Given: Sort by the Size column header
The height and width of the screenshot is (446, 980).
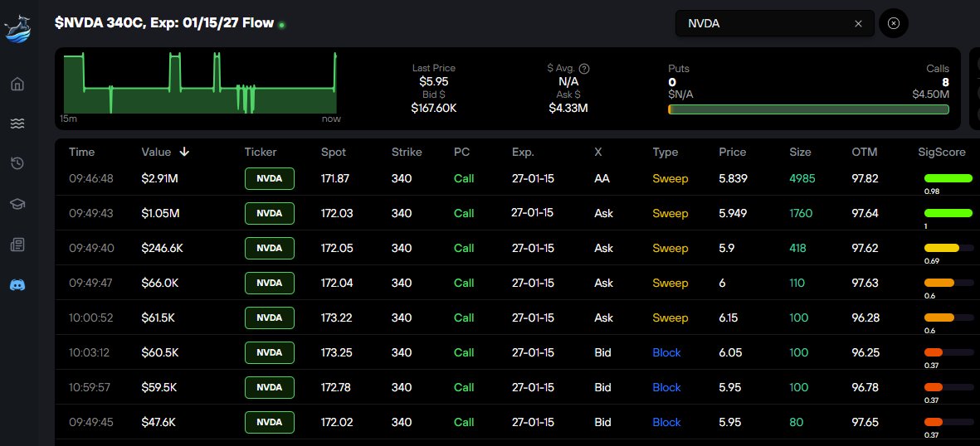Looking at the screenshot, I should point(800,152).
